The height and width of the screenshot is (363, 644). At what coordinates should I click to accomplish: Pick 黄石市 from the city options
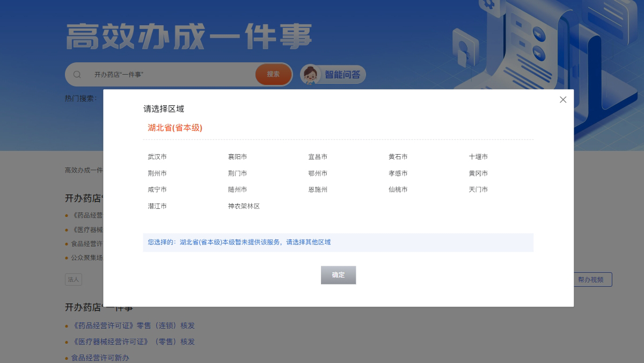(398, 157)
